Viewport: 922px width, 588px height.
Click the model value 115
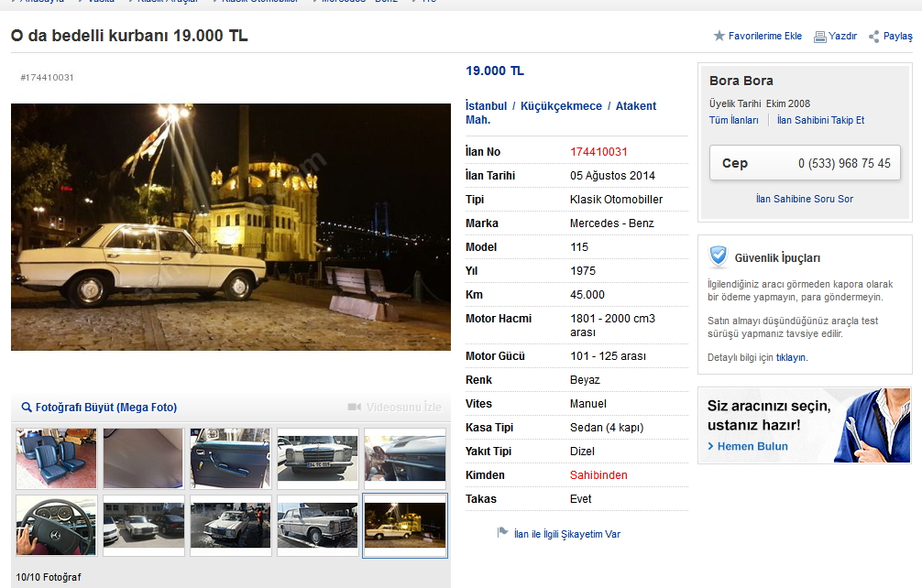tap(578, 246)
